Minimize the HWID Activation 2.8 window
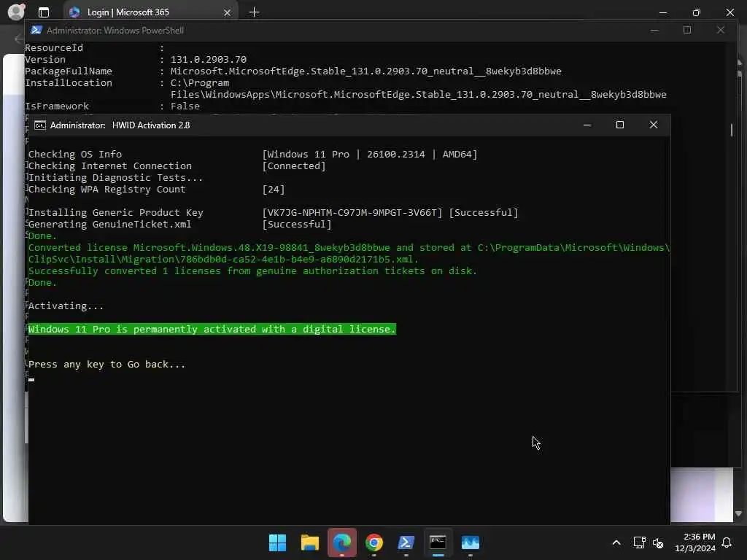747x560 pixels. click(x=587, y=125)
